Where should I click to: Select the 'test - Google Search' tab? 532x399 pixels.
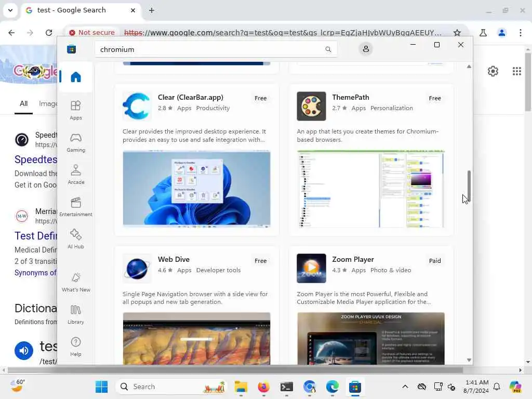(81, 10)
